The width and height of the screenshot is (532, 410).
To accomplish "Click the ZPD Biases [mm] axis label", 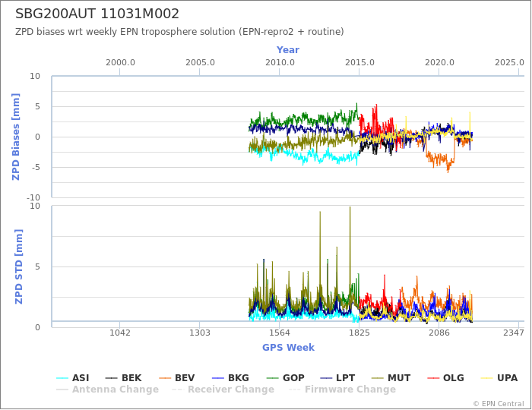I will (16, 137).
